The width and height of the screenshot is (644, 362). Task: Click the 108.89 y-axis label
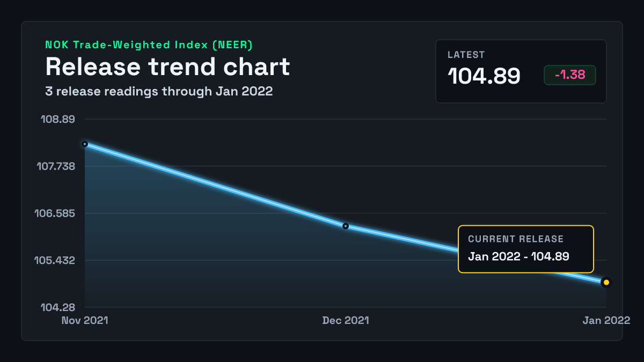[x=57, y=119]
